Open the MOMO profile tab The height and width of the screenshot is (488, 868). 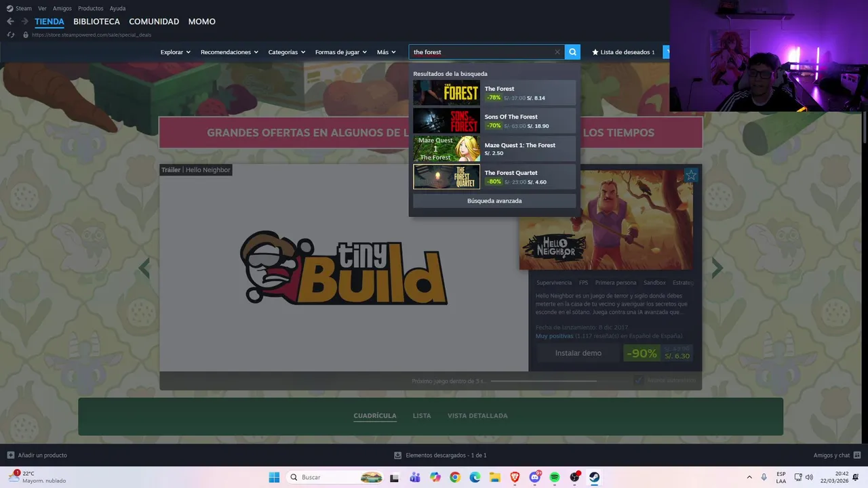click(202, 22)
